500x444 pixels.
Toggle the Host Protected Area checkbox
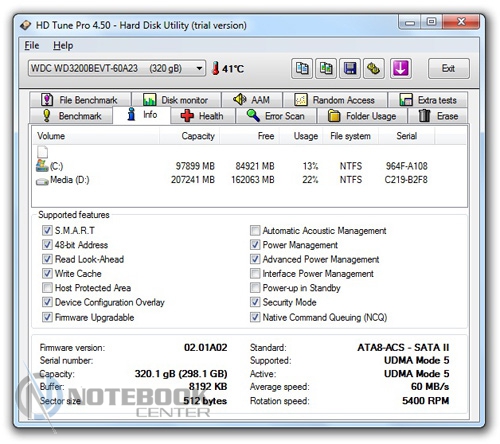47,288
